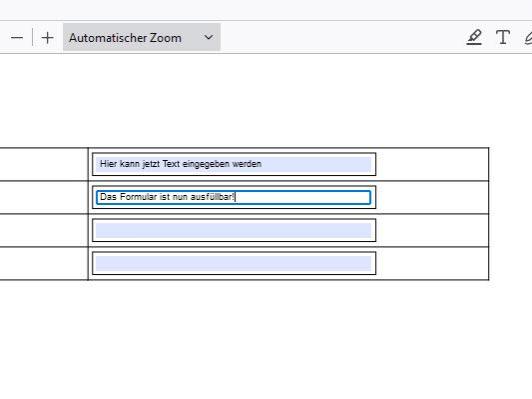The image size is (532, 399).
Task: Click the left table cell of second row
Action: pos(44,197)
